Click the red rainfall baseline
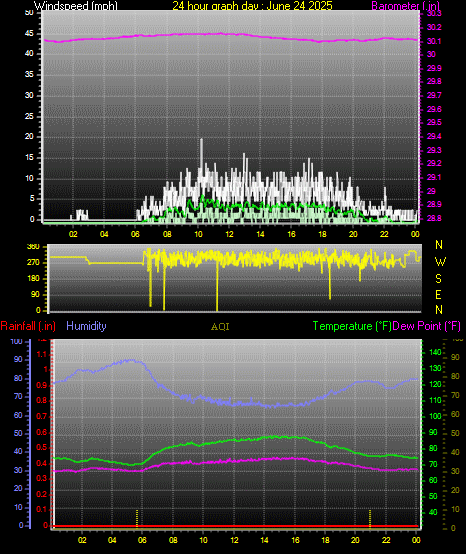Screen dimensions: 466x554 tap(235, 526)
